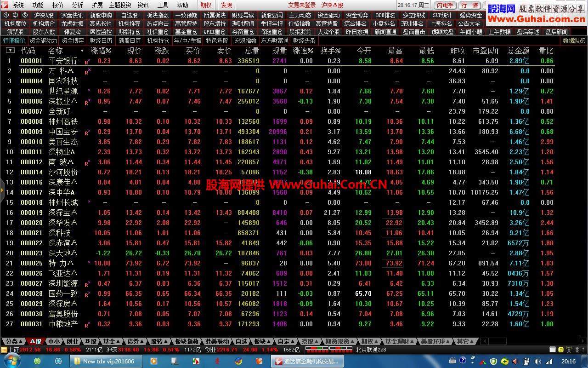Open the volume speaker tray icon

tap(537, 361)
